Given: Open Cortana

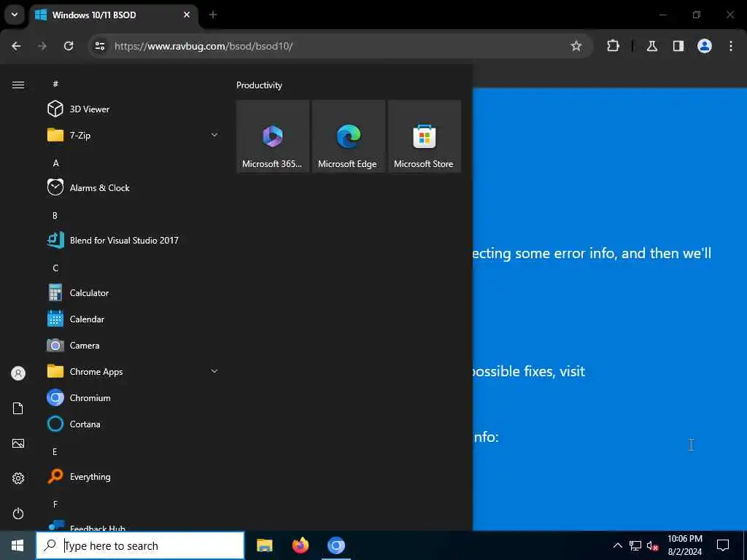Looking at the screenshot, I should [x=133, y=424].
